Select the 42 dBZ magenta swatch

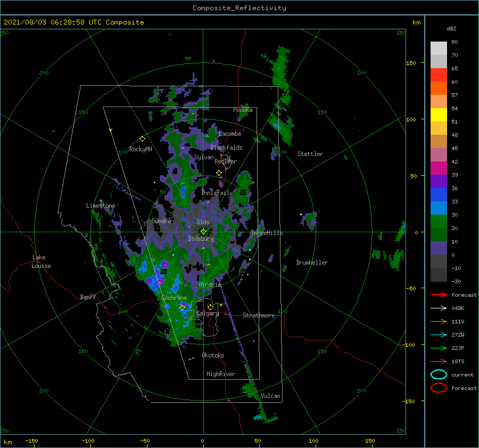439,168
